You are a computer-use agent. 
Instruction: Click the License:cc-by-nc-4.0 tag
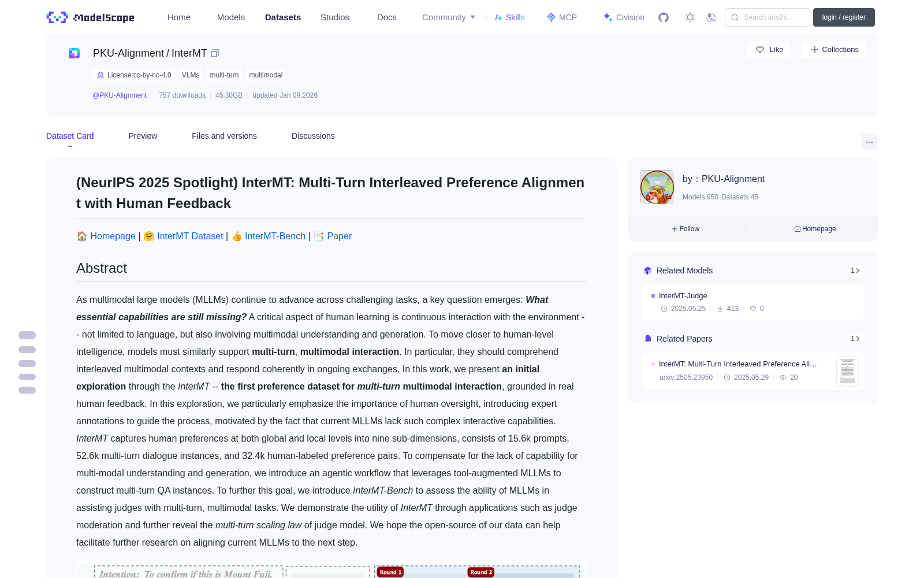[x=134, y=75]
